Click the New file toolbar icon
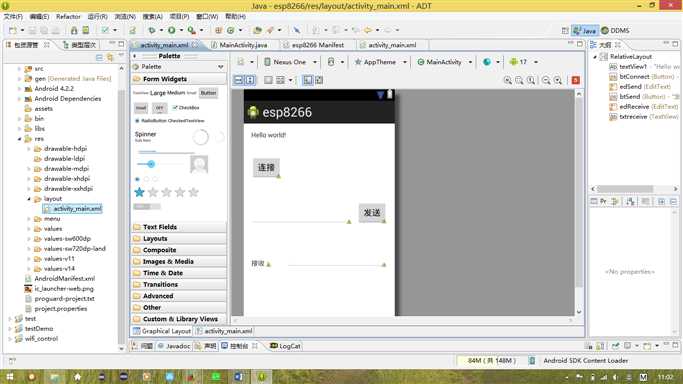683x384 pixels. click(13, 30)
